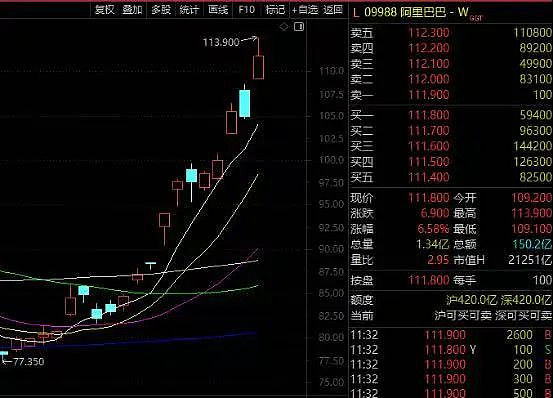This screenshot has height=398, width=554.
Task: Click the 11:32 trade row with volume 300
Action: 451,379
